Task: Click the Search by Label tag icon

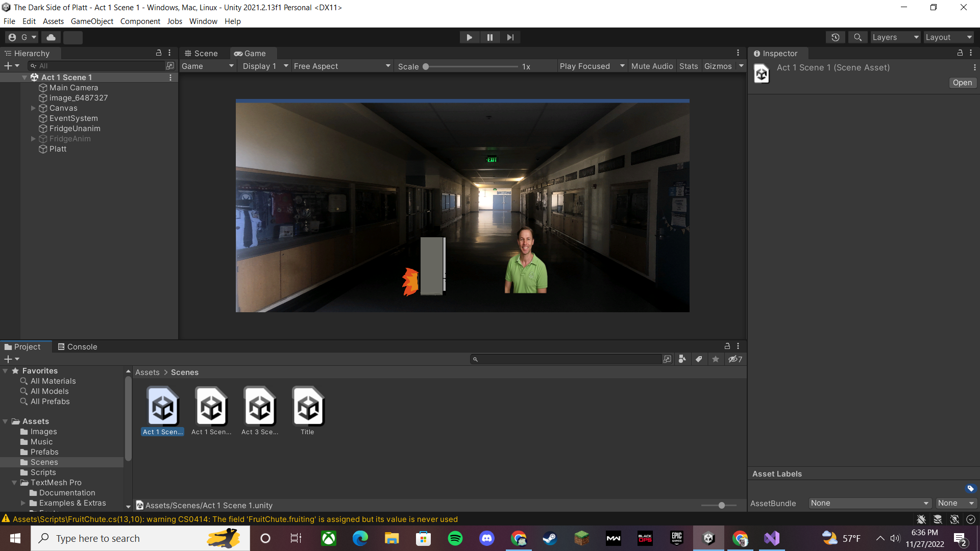Action: [699, 359]
